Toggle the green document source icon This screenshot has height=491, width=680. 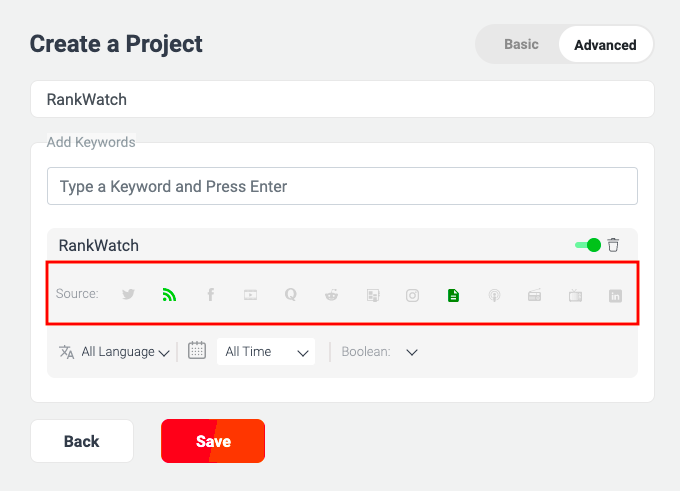pyautogui.click(x=453, y=295)
